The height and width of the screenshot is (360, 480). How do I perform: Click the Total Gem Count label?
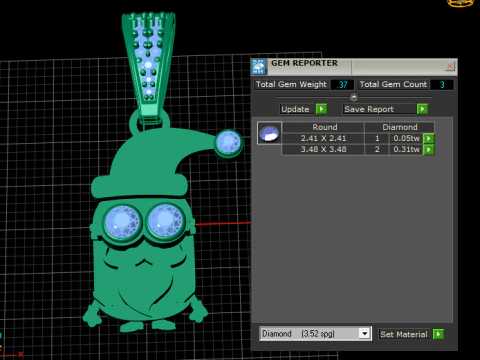tap(393, 84)
